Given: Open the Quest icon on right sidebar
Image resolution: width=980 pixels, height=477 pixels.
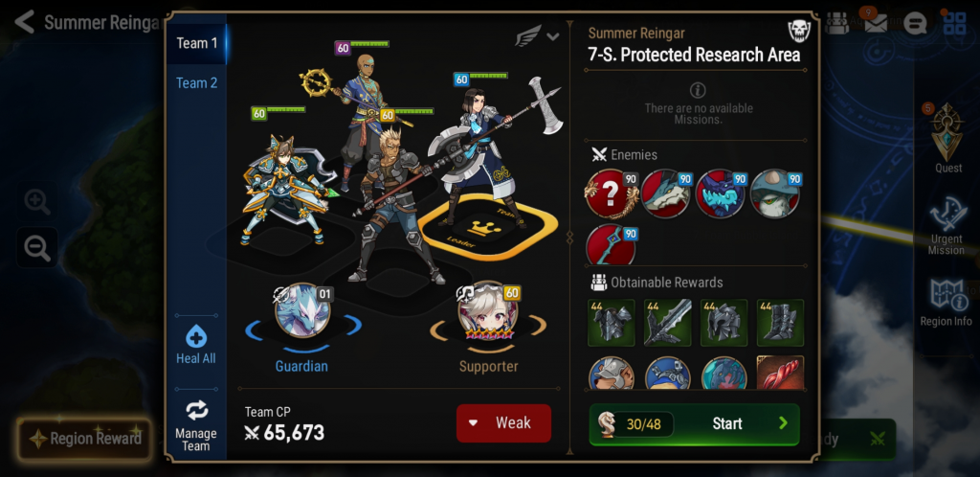Looking at the screenshot, I should [x=948, y=134].
